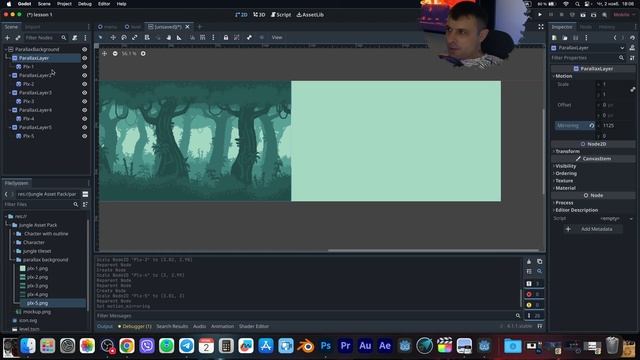Lock the selected node with the padlock icon
The height and width of the screenshot is (360, 640).
click(x=226, y=37)
